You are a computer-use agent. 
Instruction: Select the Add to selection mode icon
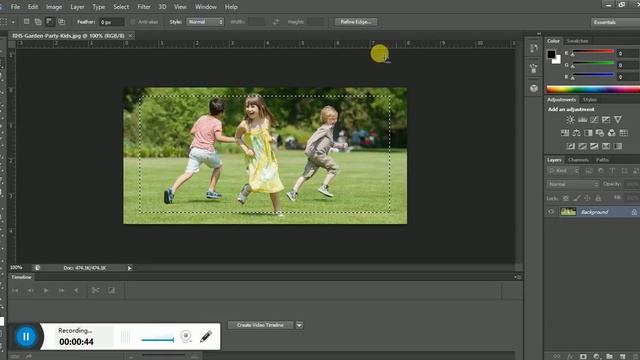point(38,22)
